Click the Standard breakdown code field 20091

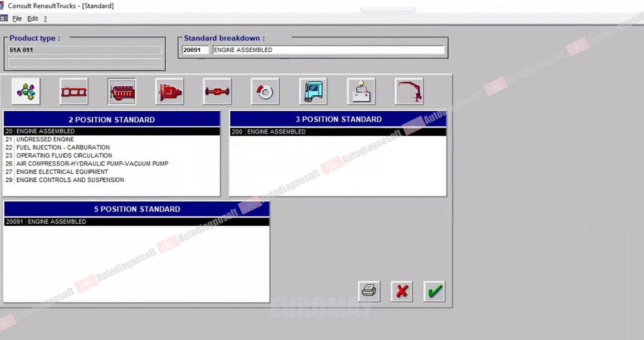click(196, 50)
